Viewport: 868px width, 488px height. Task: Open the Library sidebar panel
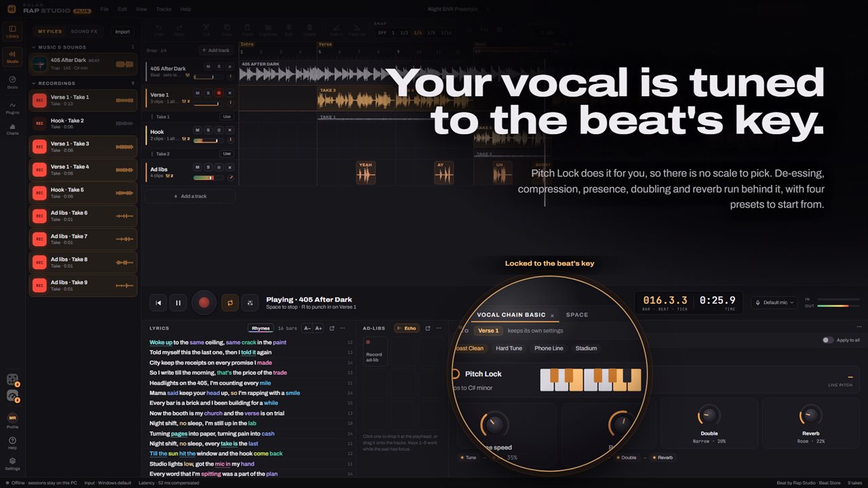pos(12,32)
